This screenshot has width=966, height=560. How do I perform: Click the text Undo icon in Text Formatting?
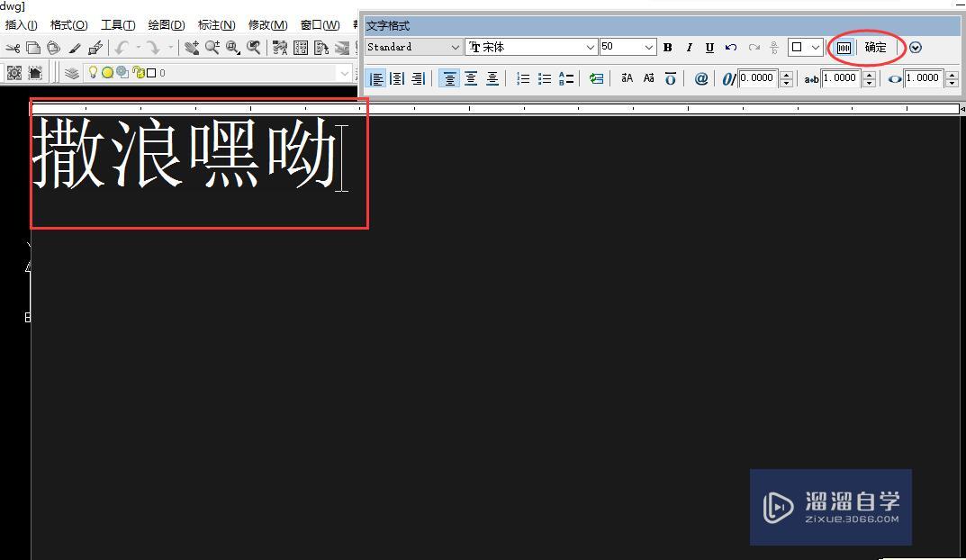731,48
